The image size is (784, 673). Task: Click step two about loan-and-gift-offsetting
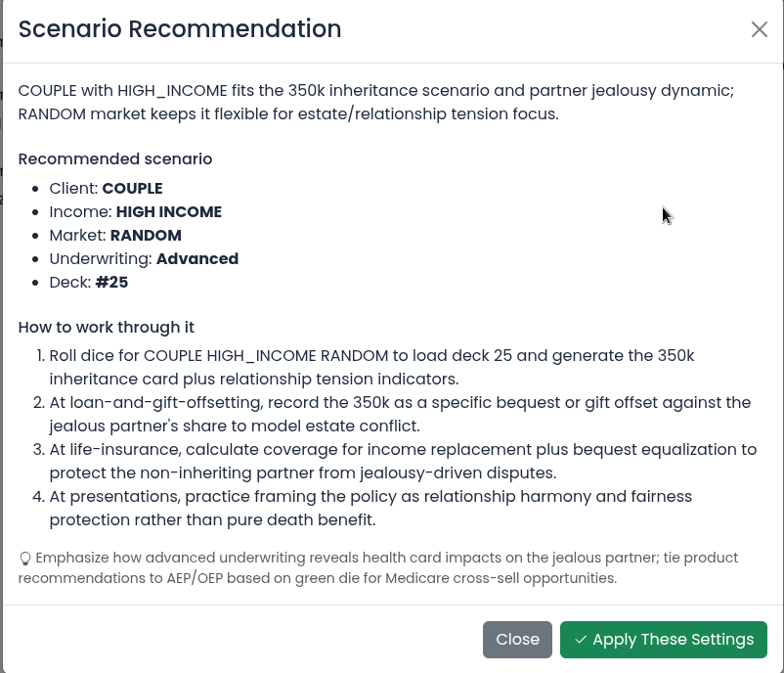[x=400, y=415]
